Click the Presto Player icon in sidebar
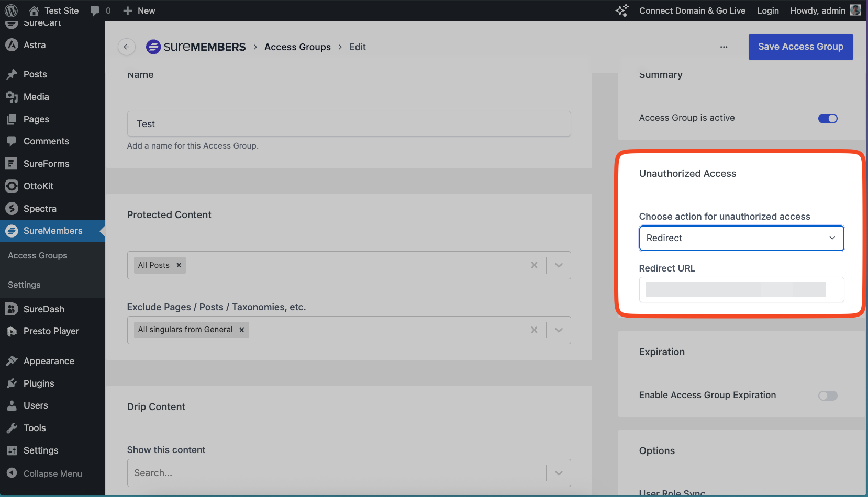This screenshot has width=868, height=497. click(12, 331)
